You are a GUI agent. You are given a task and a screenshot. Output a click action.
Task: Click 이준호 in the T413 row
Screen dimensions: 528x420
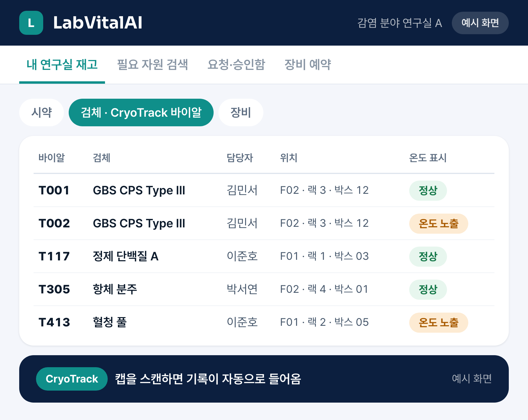click(x=242, y=322)
